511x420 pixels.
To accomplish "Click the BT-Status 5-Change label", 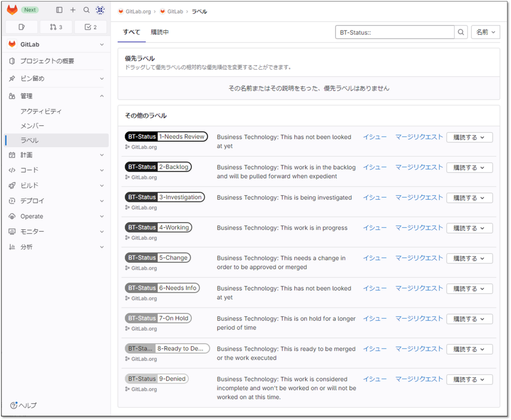I will (x=158, y=257).
